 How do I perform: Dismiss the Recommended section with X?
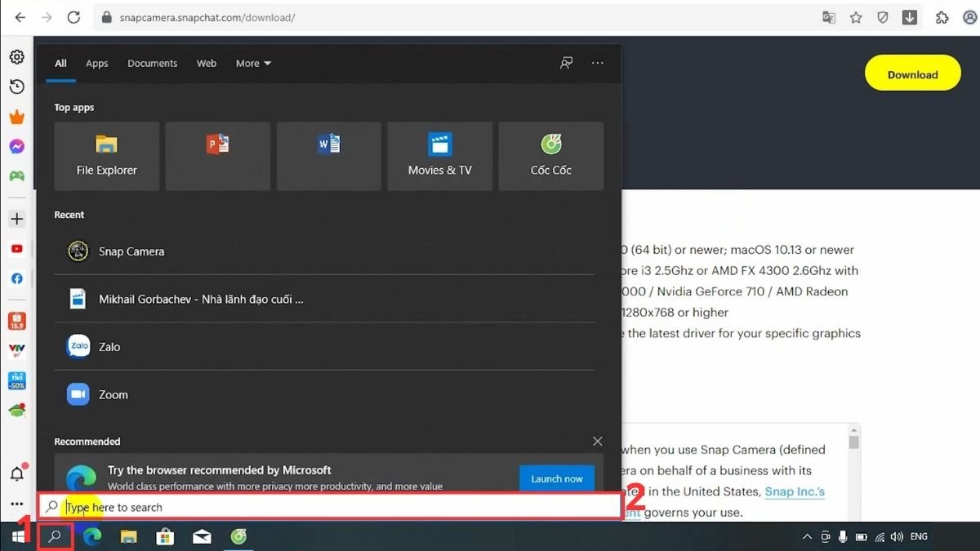pyautogui.click(x=598, y=442)
